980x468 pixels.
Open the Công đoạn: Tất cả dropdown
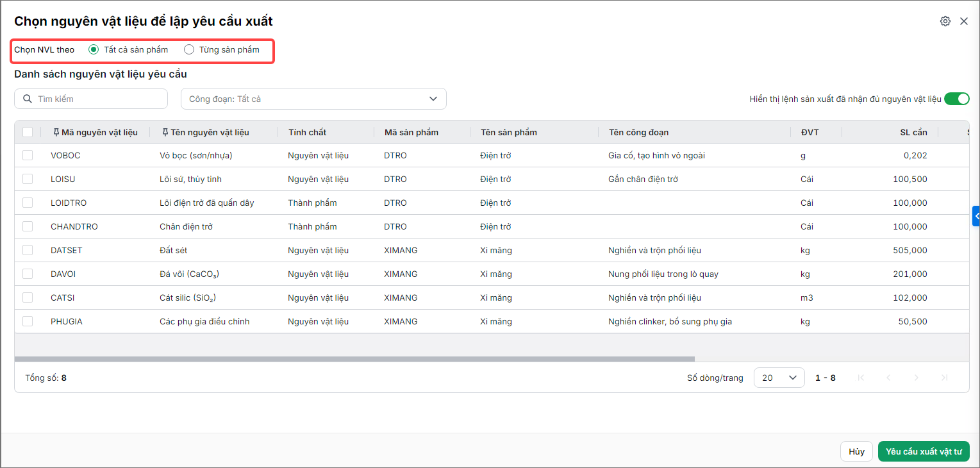tap(313, 99)
